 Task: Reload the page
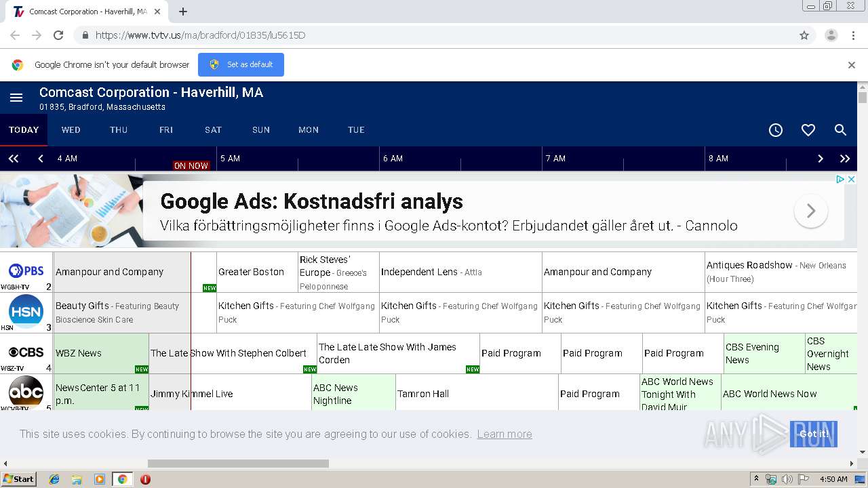(58, 35)
